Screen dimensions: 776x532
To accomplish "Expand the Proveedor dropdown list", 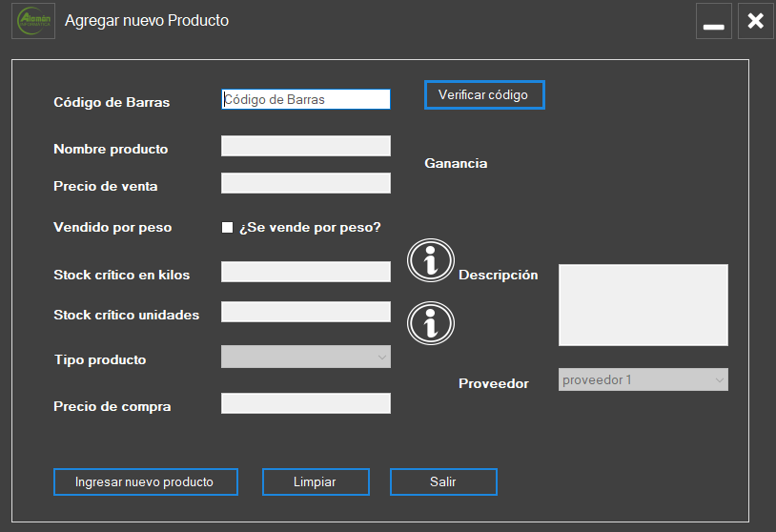I will pyautogui.click(x=643, y=379).
